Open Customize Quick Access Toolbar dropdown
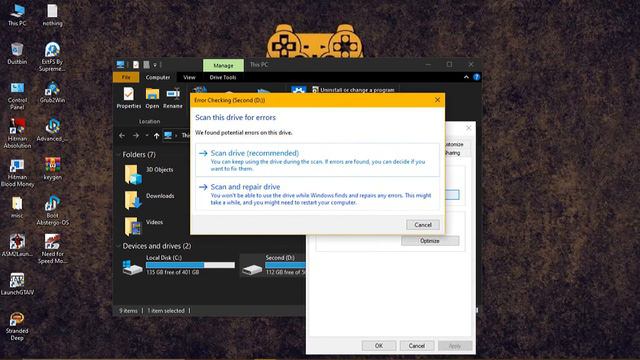 click(155, 65)
